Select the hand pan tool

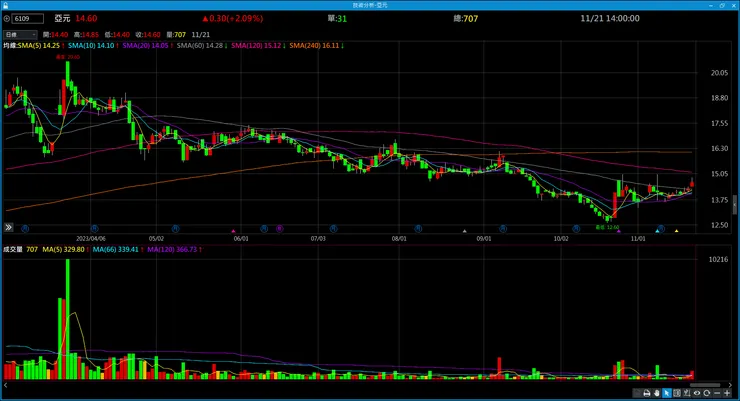pos(656,393)
